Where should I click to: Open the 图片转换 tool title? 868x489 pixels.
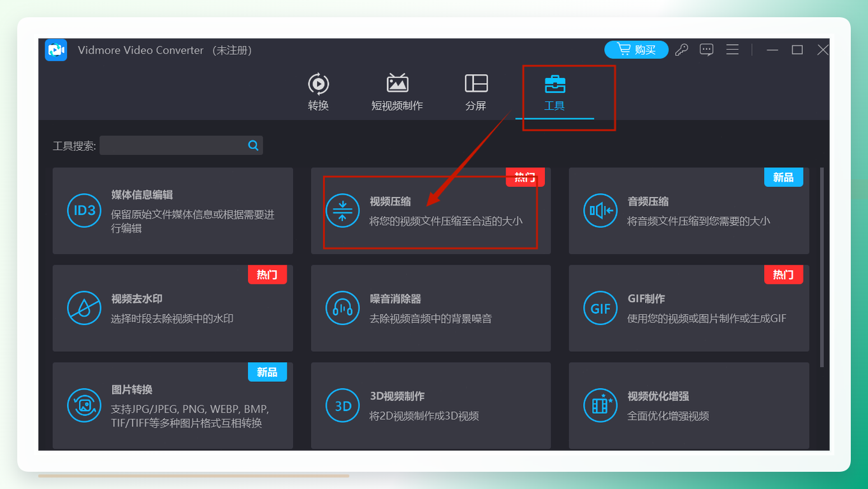(132, 390)
